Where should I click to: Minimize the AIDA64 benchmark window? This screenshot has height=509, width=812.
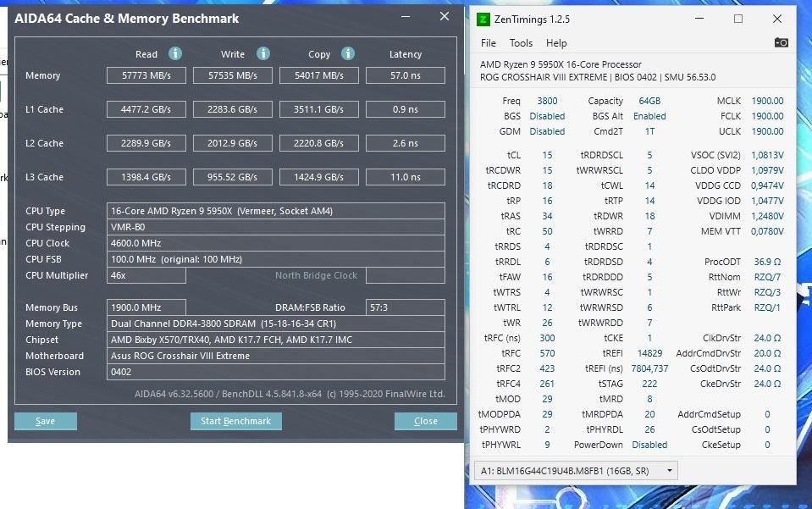point(406,17)
